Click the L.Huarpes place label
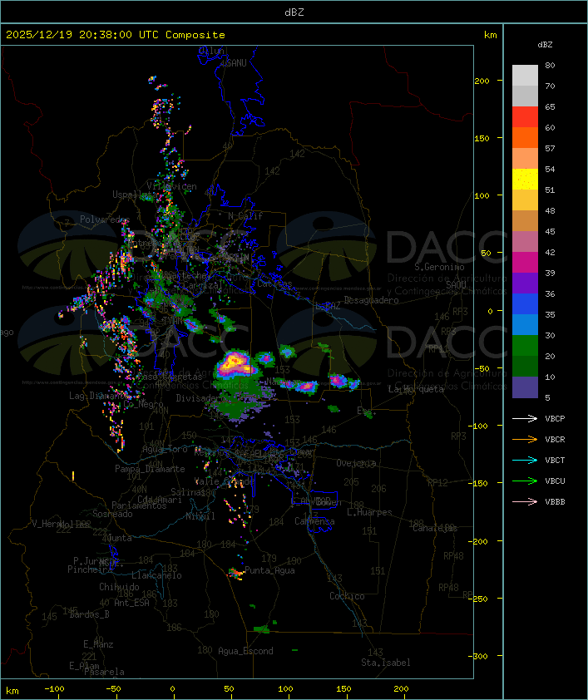 click(369, 512)
